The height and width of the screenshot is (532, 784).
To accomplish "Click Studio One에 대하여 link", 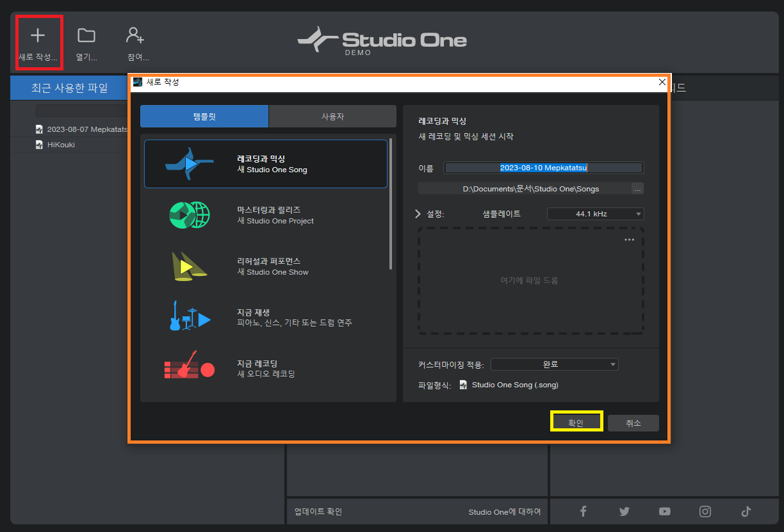I will click(505, 512).
